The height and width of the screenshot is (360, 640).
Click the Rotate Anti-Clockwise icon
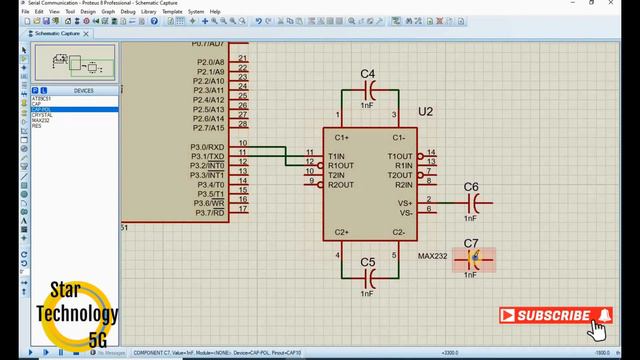point(24,263)
